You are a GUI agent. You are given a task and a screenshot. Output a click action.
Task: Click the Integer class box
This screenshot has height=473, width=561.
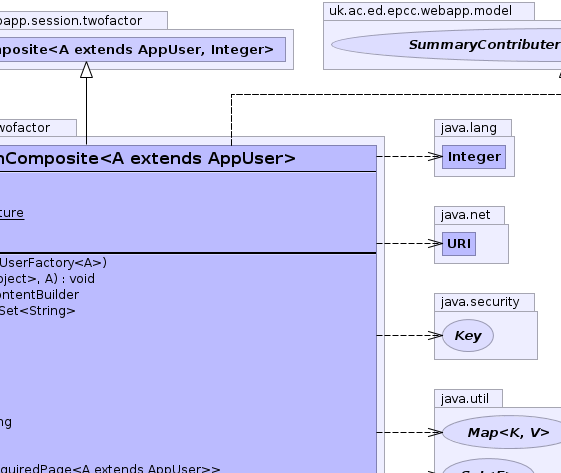pyautogui.click(x=474, y=157)
